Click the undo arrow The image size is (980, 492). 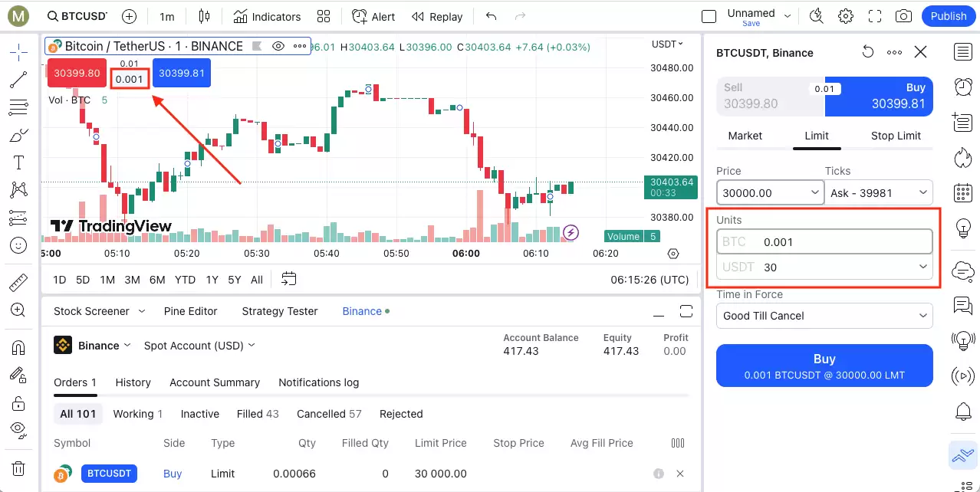(492, 16)
